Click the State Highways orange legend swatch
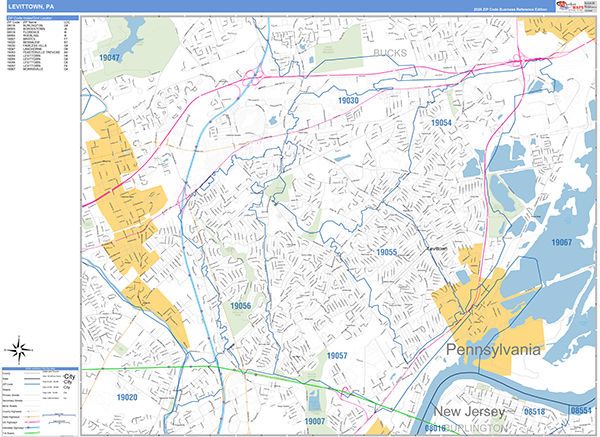This screenshot has width=600, height=437. coord(32,417)
